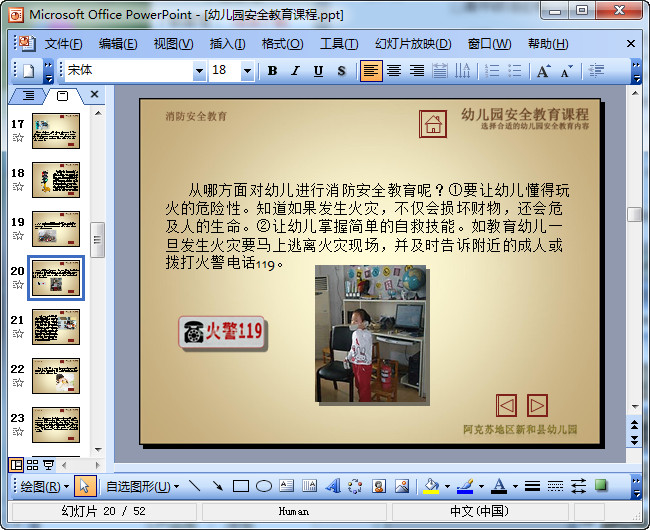Viewport: 650px width, 530px height.
Task: Click the change text direction icon
Action: point(462,71)
